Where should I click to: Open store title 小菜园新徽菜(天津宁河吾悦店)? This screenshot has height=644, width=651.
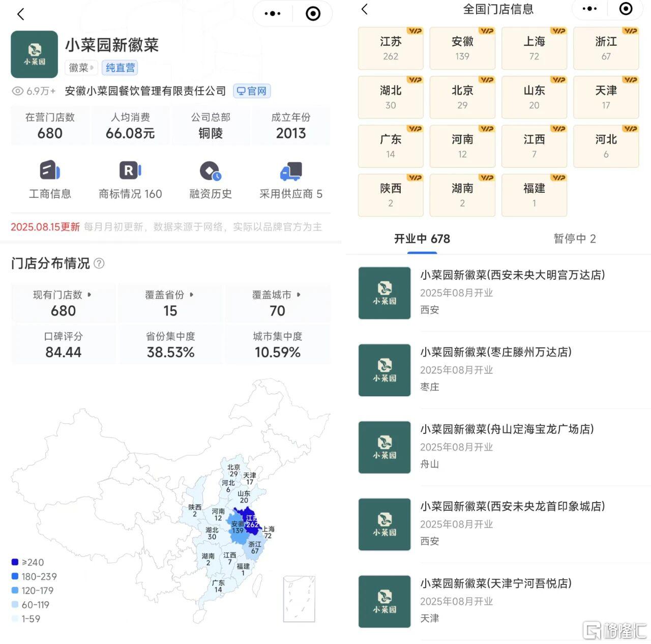[x=496, y=583]
